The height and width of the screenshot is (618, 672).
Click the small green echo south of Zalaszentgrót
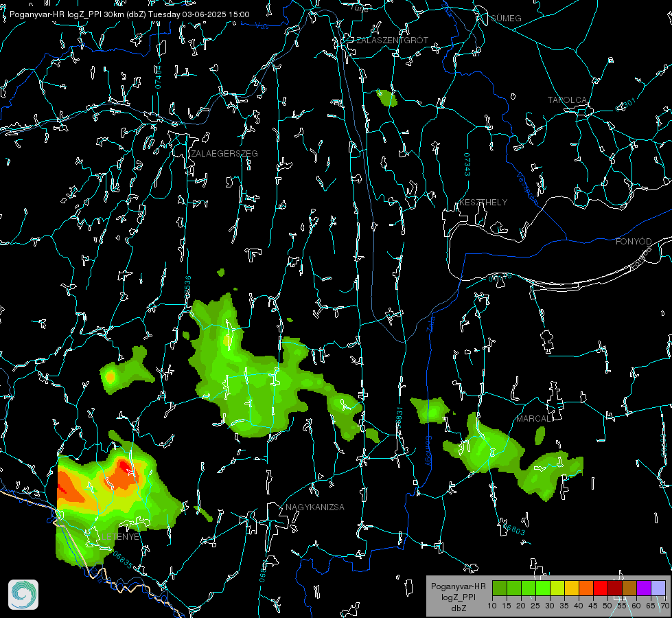coord(386,98)
